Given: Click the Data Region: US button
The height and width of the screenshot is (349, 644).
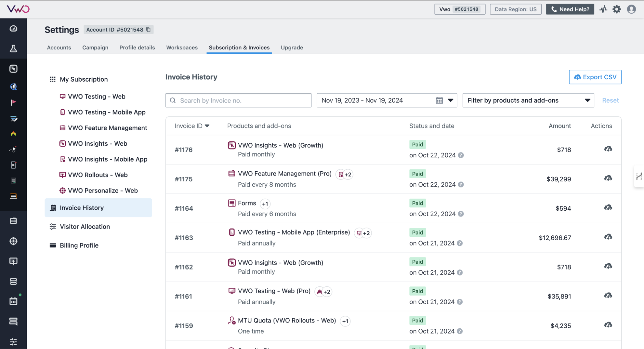Looking at the screenshot, I should (515, 9).
